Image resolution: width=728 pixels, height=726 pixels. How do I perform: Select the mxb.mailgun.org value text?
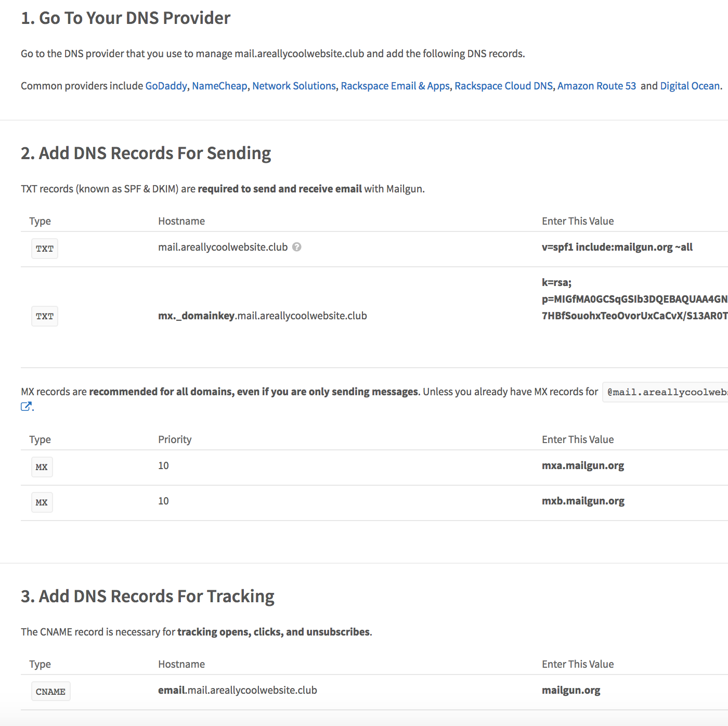pyautogui.click(x=582, y=501)
